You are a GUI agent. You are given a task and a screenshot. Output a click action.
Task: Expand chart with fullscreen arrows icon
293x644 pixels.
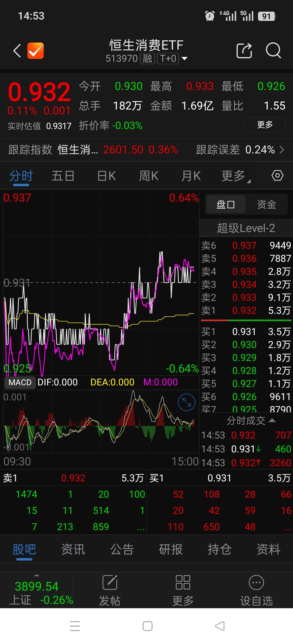(x=187, y=402)
